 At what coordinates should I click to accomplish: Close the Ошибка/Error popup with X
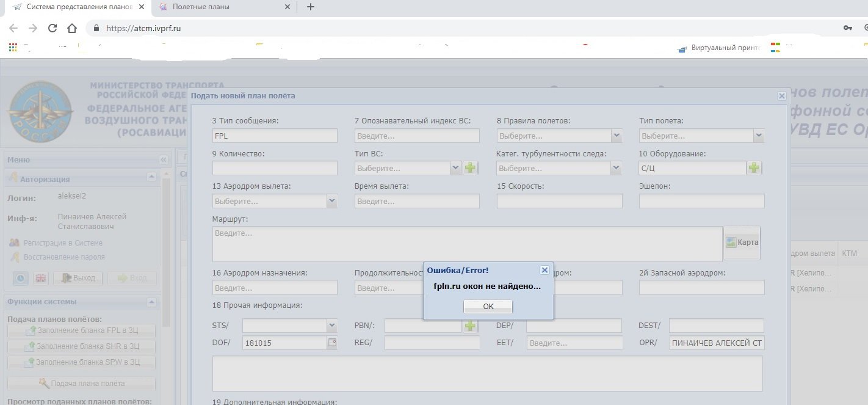pyautogui.click(x=544, y=270)
